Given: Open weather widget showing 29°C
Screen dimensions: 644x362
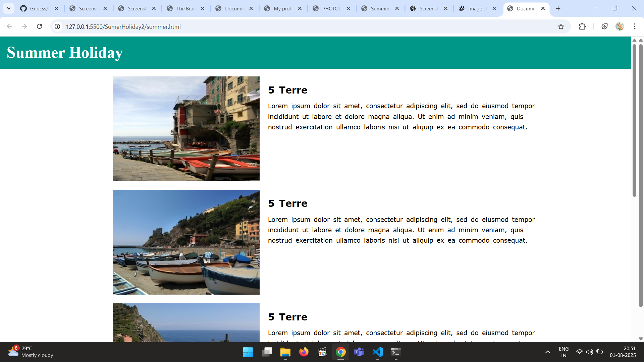Looking at the screenshot, I should [31, 352].
